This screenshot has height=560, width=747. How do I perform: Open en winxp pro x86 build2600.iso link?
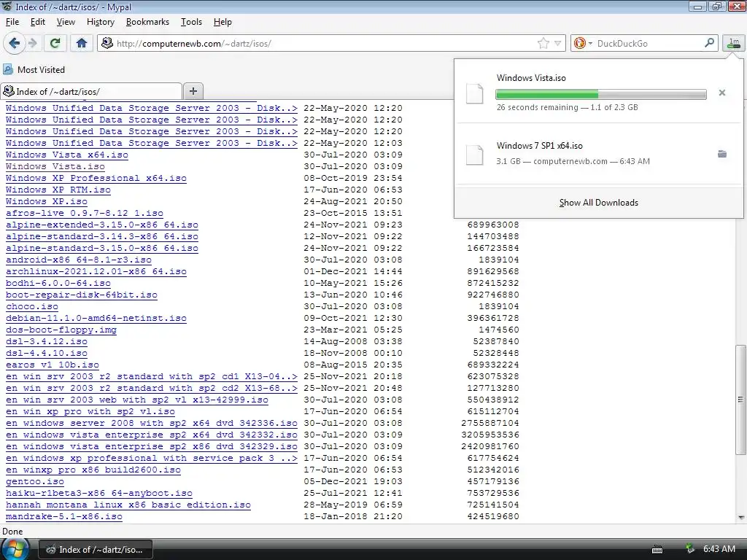coord(93,470)
